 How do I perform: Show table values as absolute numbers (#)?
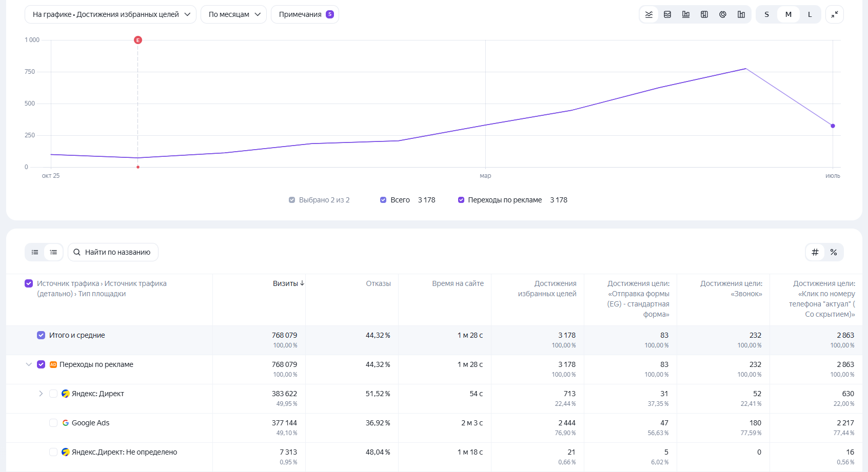pos(815,252)
